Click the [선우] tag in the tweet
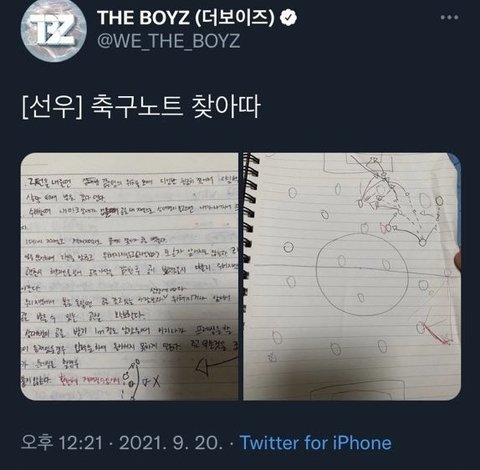Image resolution: width=480 pixels, height=470 pixels. 52,107
